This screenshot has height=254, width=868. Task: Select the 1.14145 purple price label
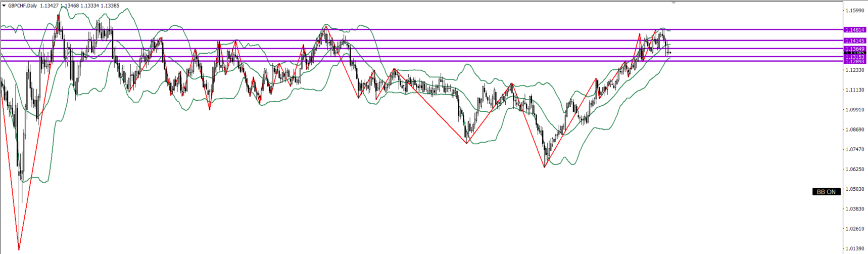click(855, 40)
